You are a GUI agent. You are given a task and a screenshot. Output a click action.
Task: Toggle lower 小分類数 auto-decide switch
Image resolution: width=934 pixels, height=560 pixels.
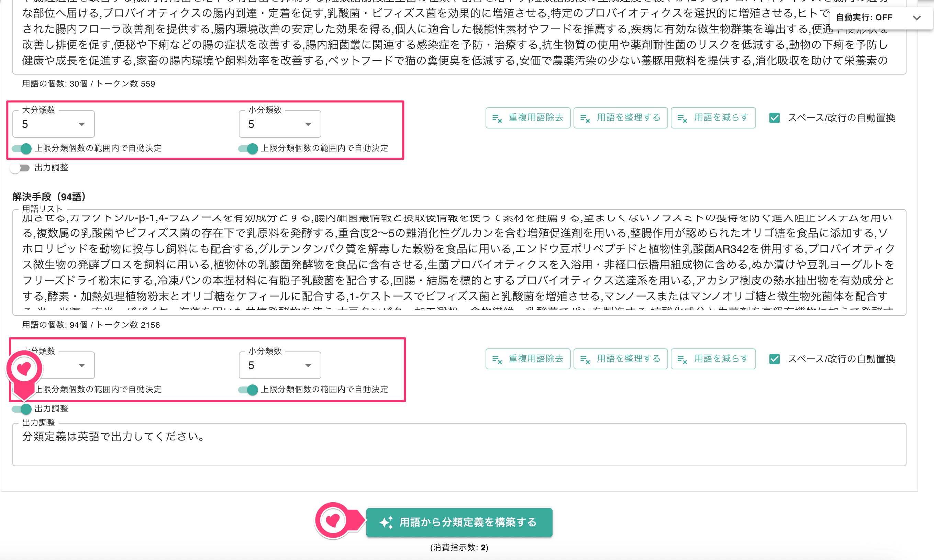[x=248, y=390]
